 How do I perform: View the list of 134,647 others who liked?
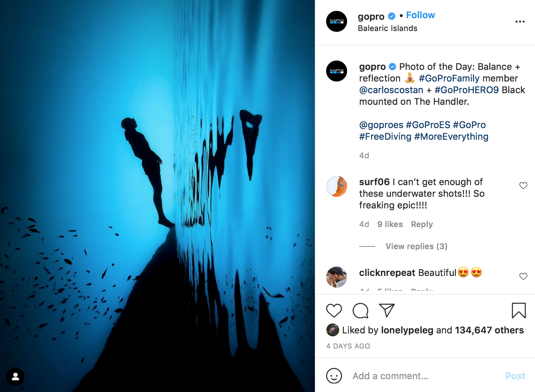coord(489,330)
